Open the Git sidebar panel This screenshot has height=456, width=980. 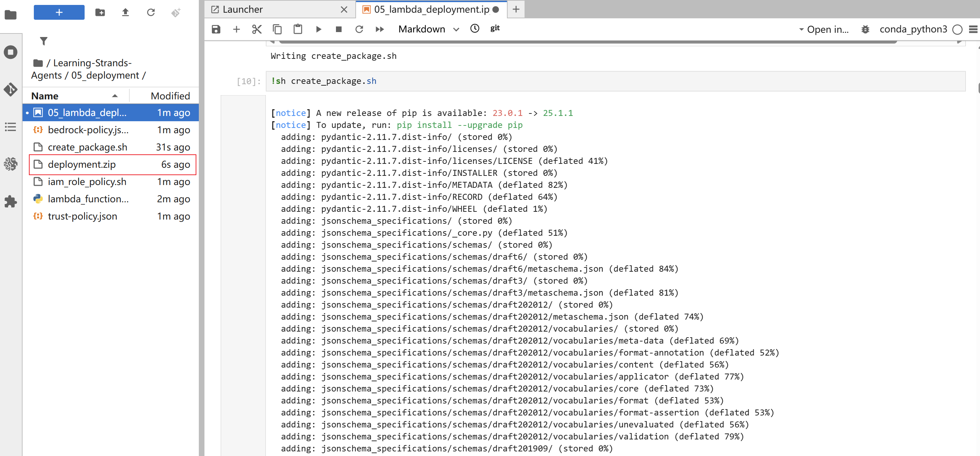click(x=11, y=90)
